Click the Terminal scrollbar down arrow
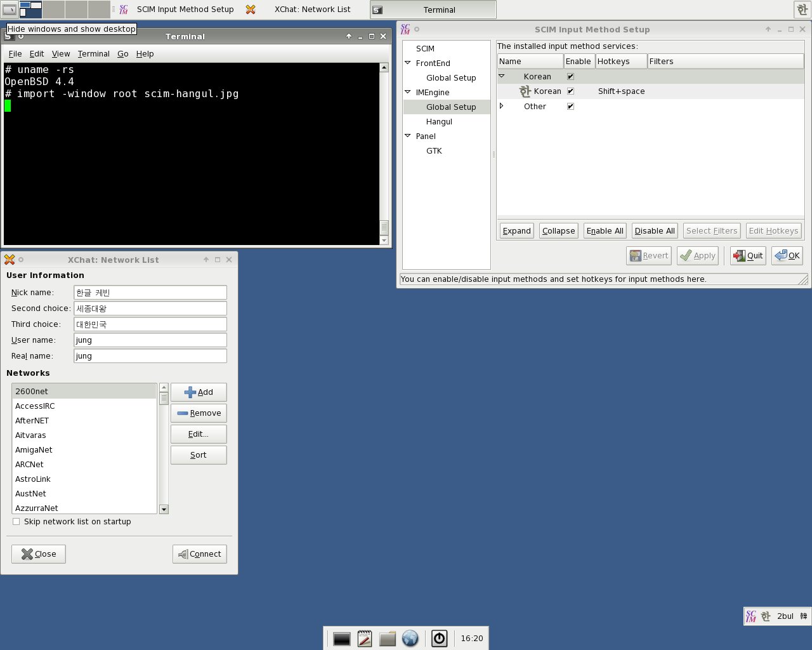This screenshot has width=812, height=650. point(384,241)
